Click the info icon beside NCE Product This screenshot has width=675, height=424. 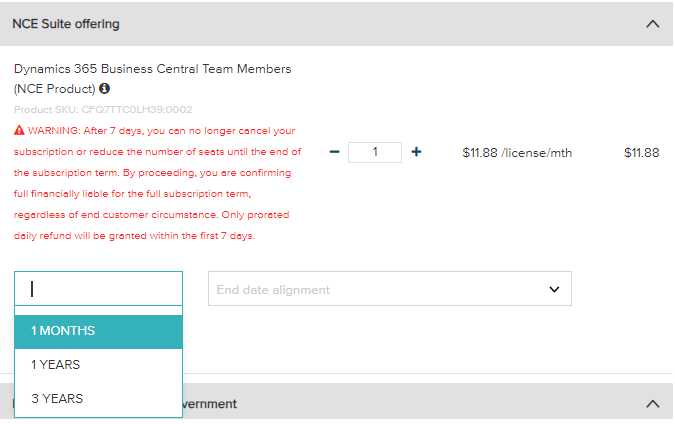[104, 89]
